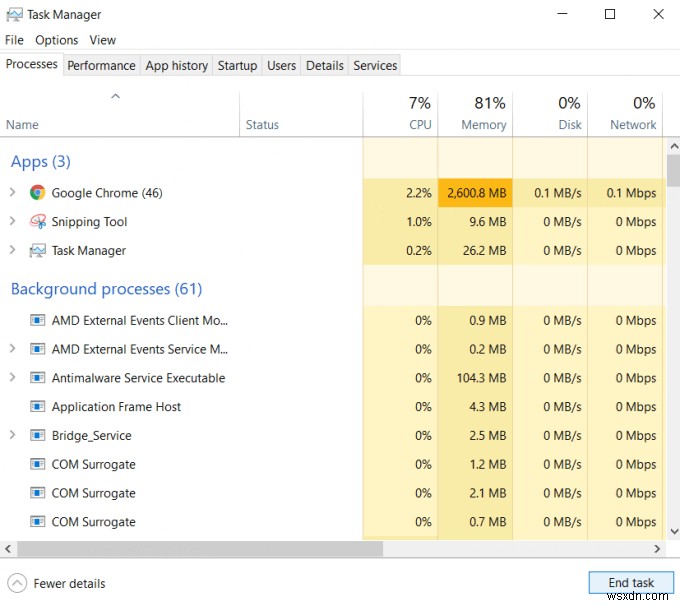Click the vertical scrollbar thumb
Image resolution: width=680 pixels, height=606 pixels.
click(674, 170)
